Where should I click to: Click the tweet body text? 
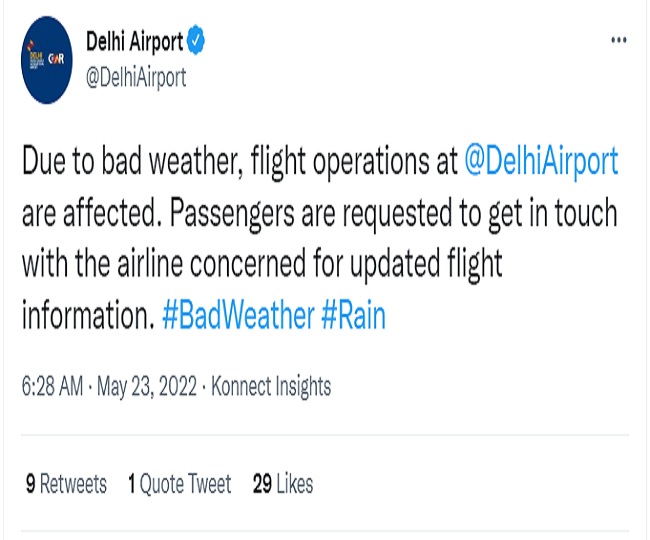pos(320,238)
